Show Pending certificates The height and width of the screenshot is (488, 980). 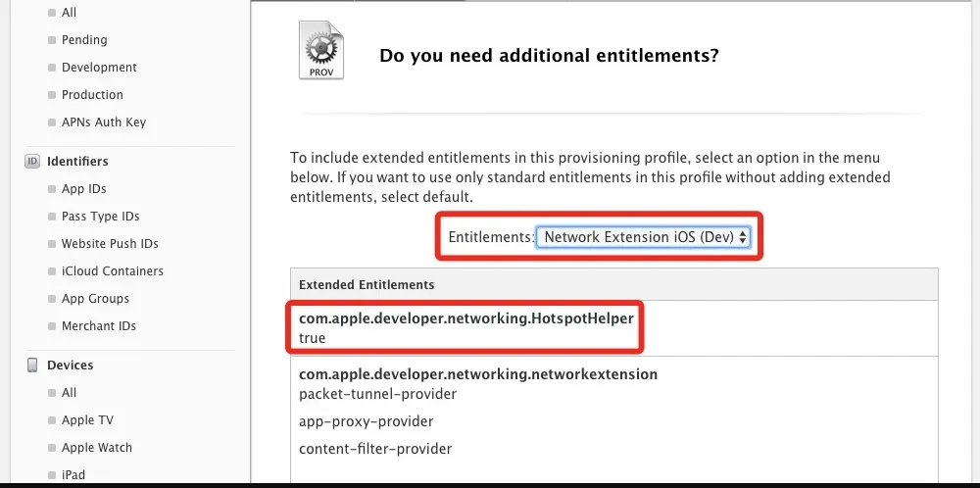pos(84,40)
